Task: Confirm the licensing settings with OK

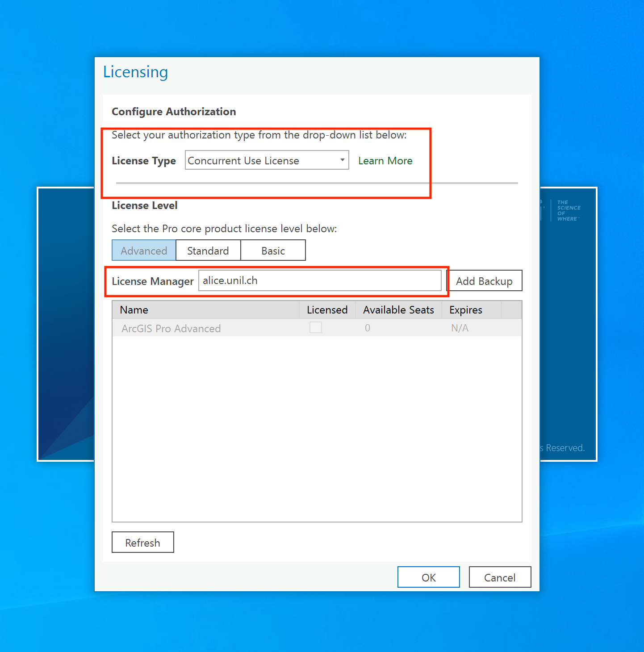Action: click(428, 577)
